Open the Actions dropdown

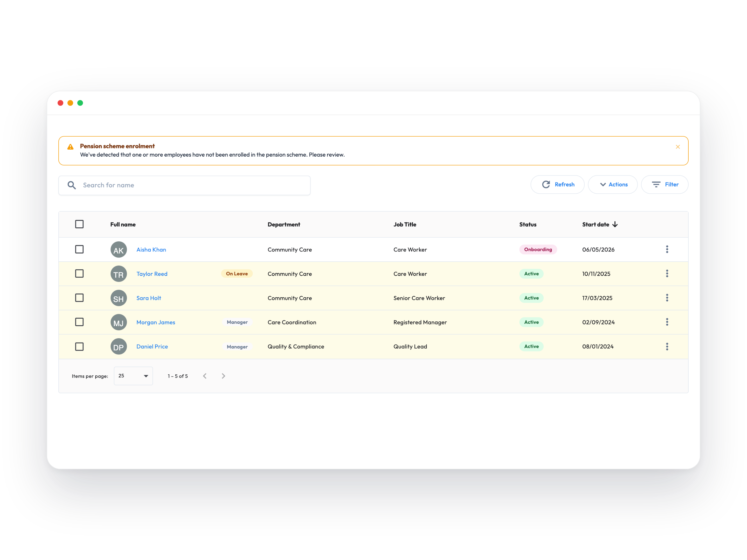(x=613, y=184)
